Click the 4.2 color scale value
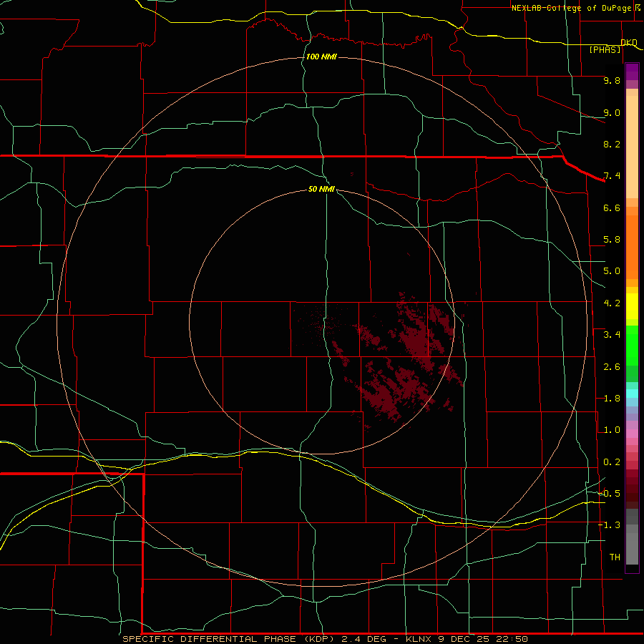This screenshot has height=644, width=644. (x=612, y=303)
